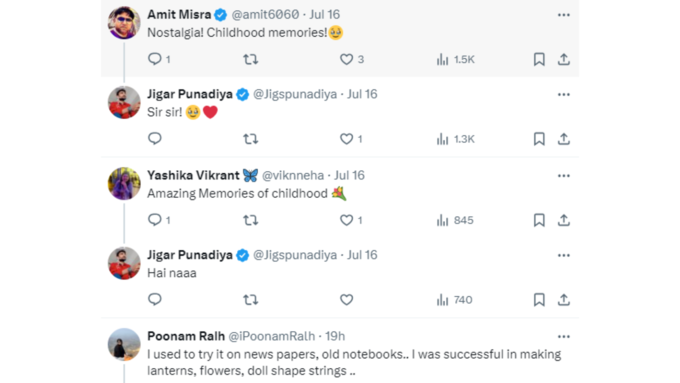Retweet the 'Sir sir!' reply

tap(251, 139)
